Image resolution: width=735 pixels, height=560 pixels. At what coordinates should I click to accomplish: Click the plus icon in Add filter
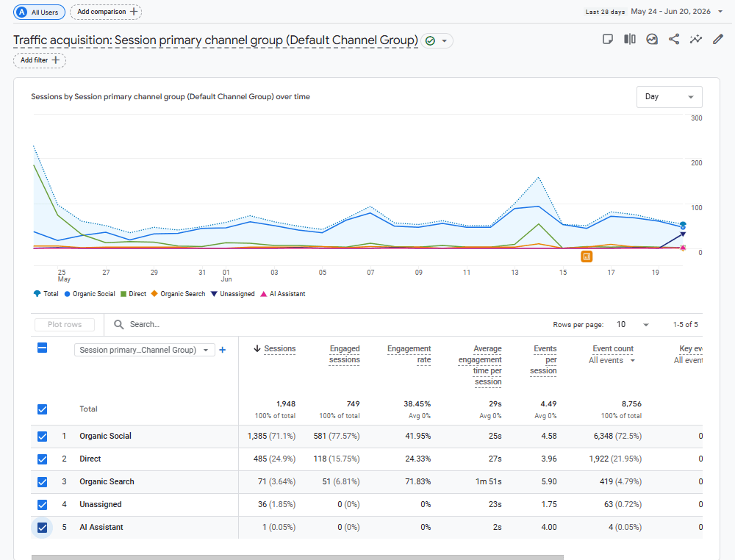coord(56,60)
